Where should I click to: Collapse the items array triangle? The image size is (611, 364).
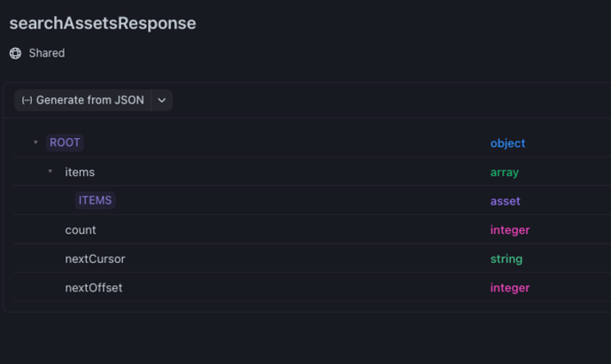click(x=50, y=171)
